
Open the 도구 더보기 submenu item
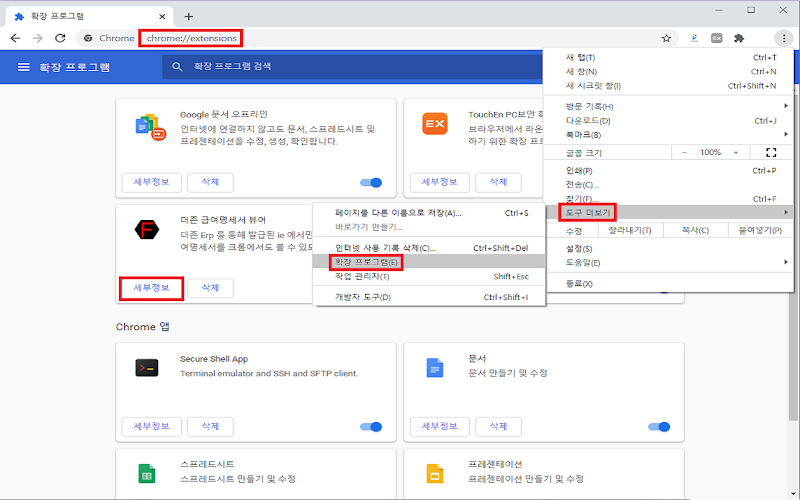coord(668,212)
